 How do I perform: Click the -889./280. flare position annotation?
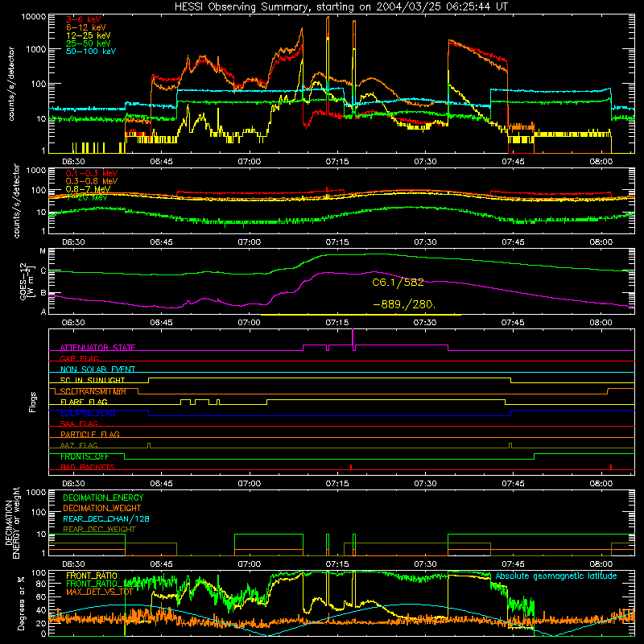(x=404, y=304)
